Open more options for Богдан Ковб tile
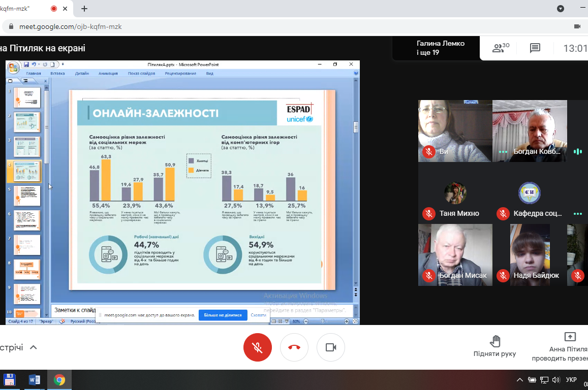Image resolution: width=588 pixels, height=390 pixels. [x=503, y=151]
